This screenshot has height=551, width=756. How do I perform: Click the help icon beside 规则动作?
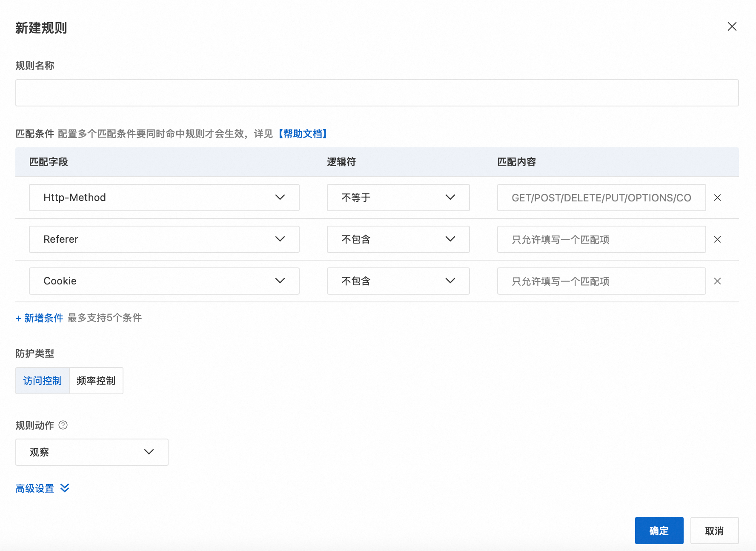(63, 425)
